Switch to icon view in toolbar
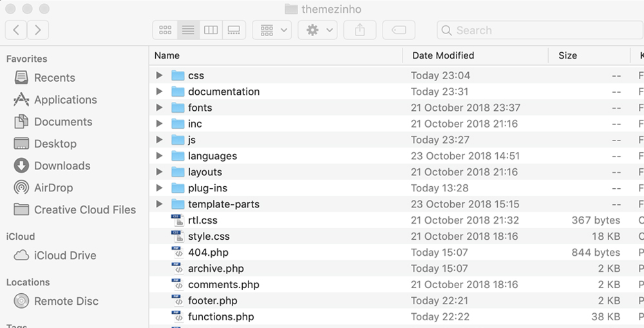Screen dimensions: 644x328 click(x=166, y=30)
